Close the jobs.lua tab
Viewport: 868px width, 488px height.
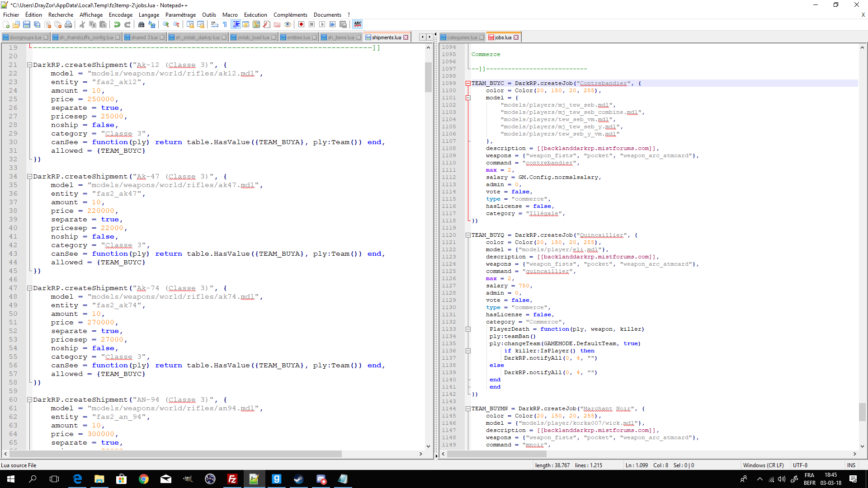[516, 38]
